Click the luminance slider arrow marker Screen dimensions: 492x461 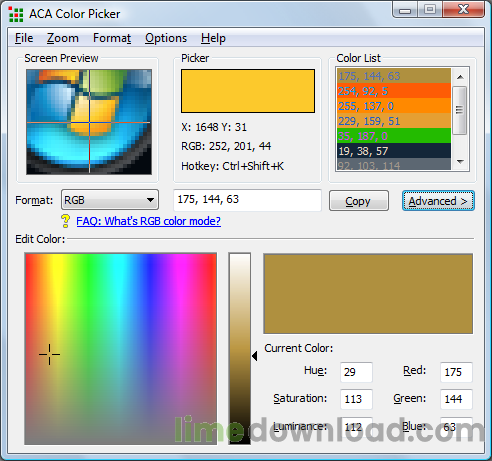pyautogui.click(x=254, y=356)
